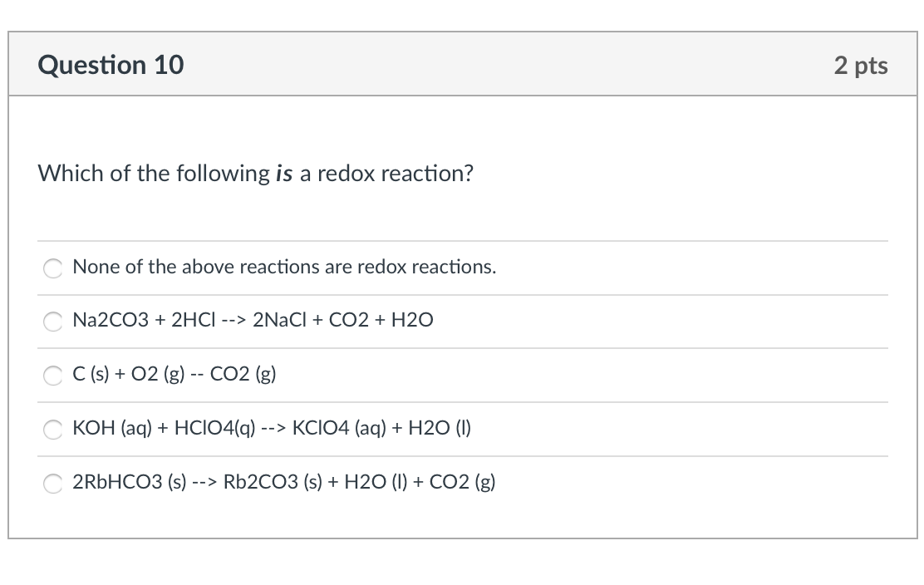Image resolution: width=924 pixels, height=585 pixels.
Task: Pick the KOH + HClO4 reaction radio button
Action: 53,430
